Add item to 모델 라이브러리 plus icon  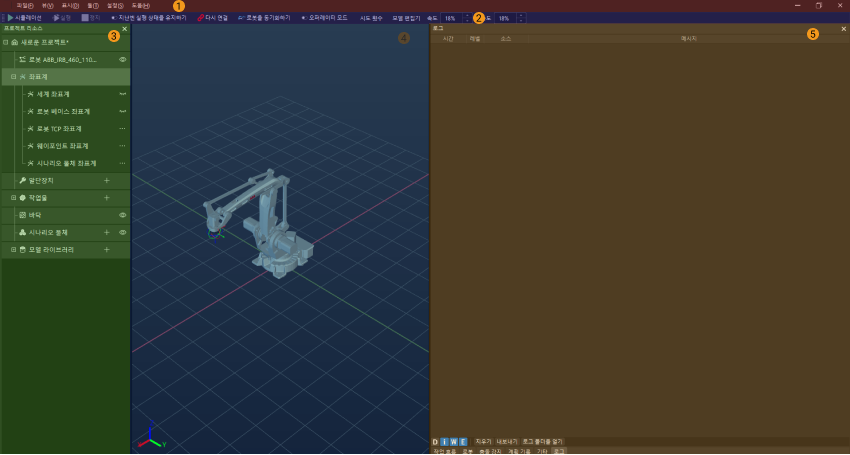coord(107,250)
